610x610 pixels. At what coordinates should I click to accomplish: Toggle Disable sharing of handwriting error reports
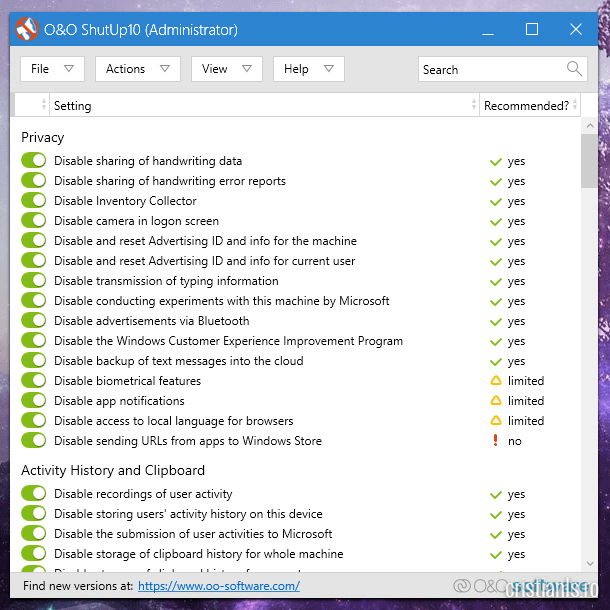[33, 181]
